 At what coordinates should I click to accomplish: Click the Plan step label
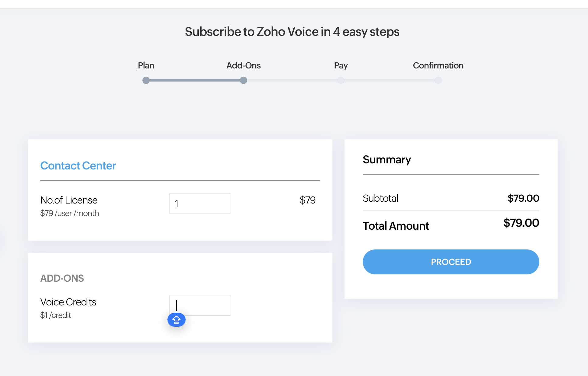(146, 65)
